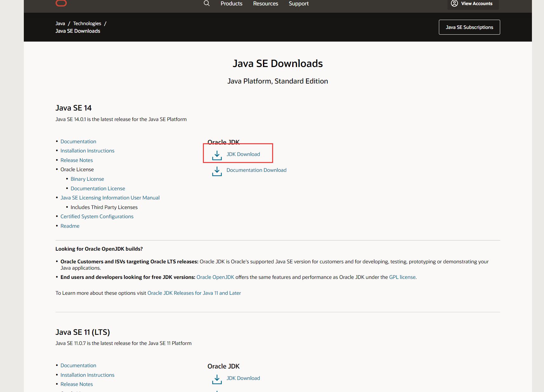
Task: Click the Documentation Download link
Action: point(257,170)
